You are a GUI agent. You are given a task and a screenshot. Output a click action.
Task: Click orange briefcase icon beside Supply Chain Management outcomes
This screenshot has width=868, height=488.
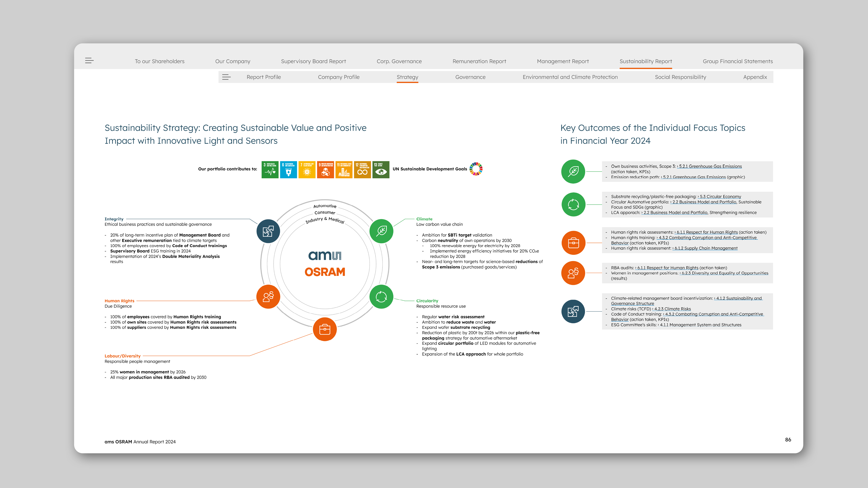[573, 243]
